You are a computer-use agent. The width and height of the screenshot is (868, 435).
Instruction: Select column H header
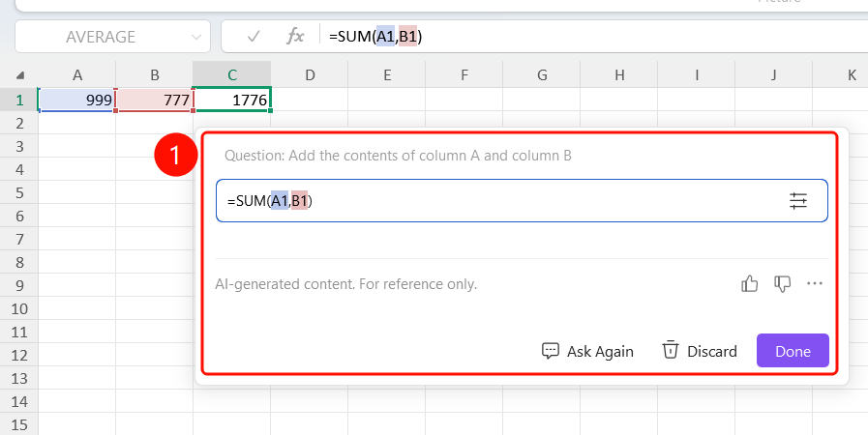point(619,75)
